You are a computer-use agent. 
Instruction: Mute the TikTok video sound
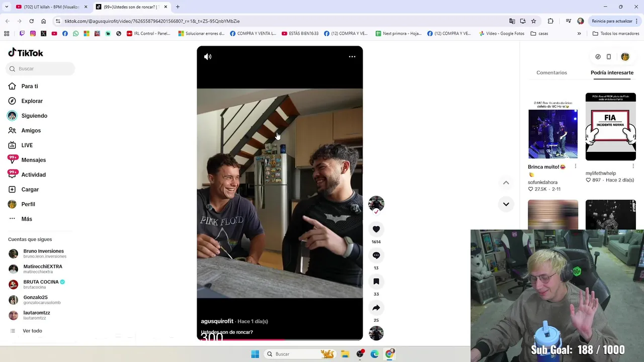(x=207, y=57)
